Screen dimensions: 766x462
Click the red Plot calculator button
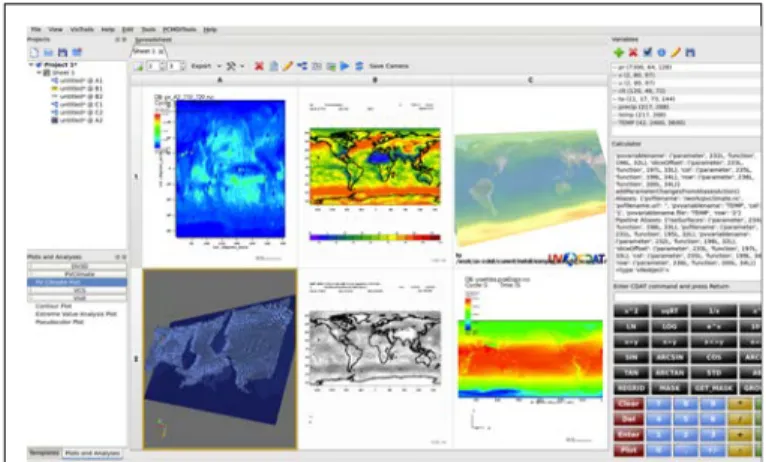628,450
